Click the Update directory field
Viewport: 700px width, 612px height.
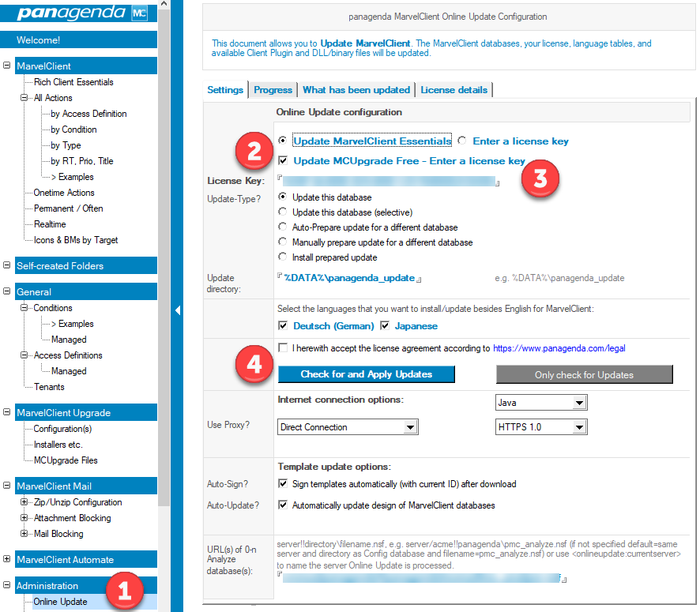coord(349,278)
